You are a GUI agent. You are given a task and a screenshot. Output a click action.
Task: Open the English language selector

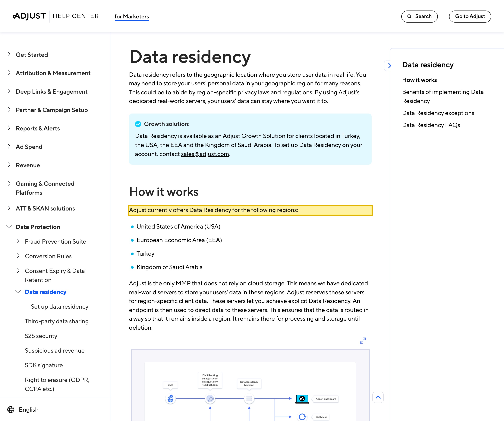coord(23,410)
